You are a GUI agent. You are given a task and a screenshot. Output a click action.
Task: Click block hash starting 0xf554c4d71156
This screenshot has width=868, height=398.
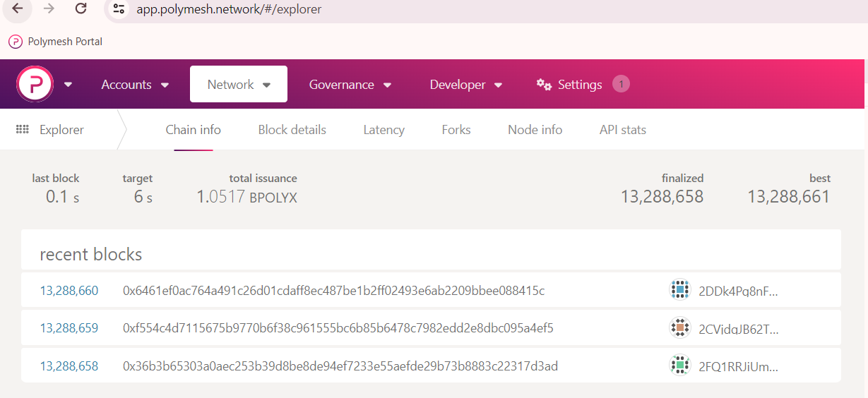(338, 328)
